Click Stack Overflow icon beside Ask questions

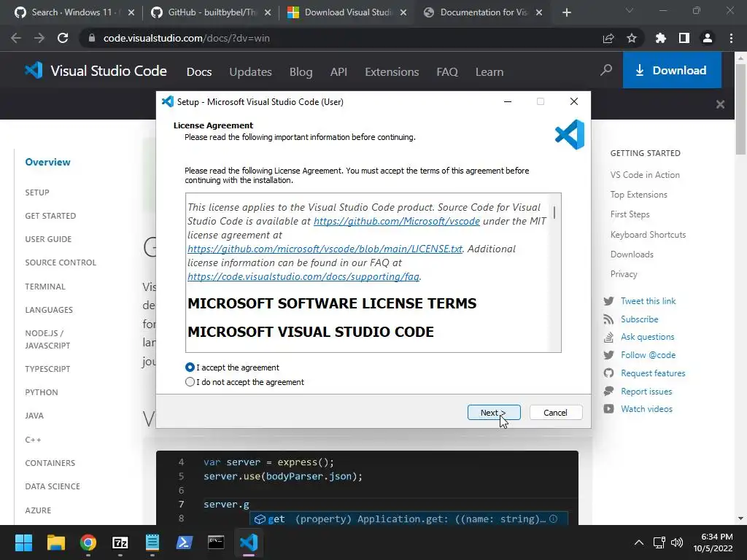(608, 337)
